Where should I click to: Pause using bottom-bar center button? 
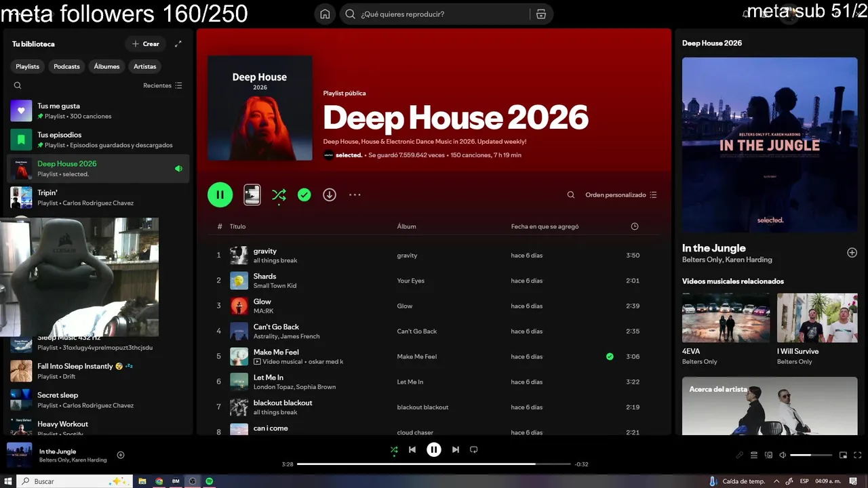click(434, 449)
